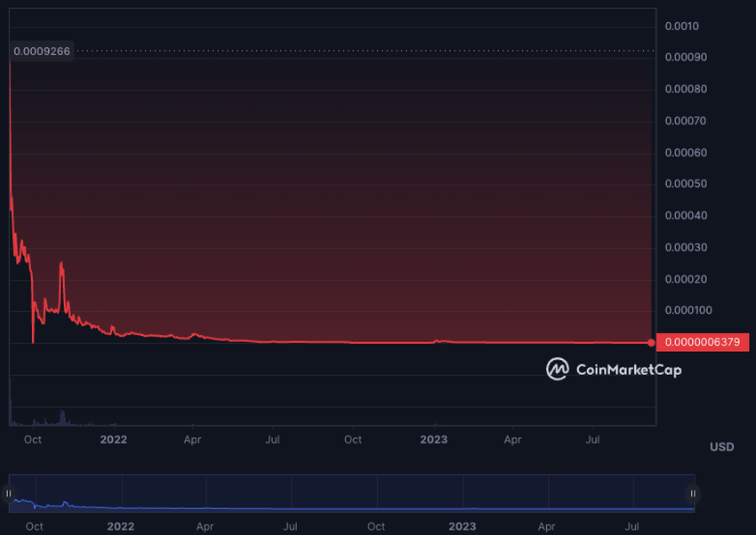Click the 2023 label on main time axis
Image resolution: width=756 pixels, height=535 pixels.
pos(434,440)
